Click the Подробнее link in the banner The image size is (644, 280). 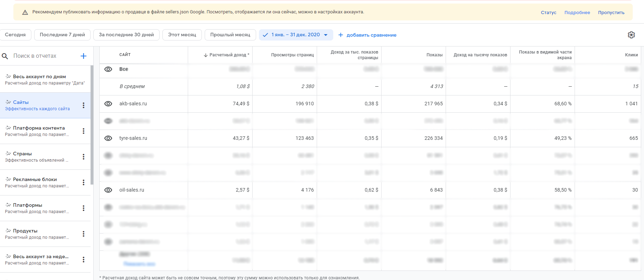[577, 13]
